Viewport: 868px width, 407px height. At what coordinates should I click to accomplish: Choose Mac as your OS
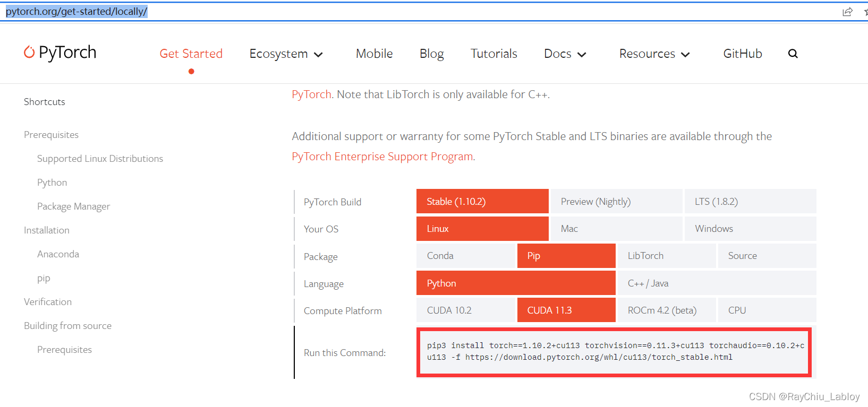pos(616,229)
